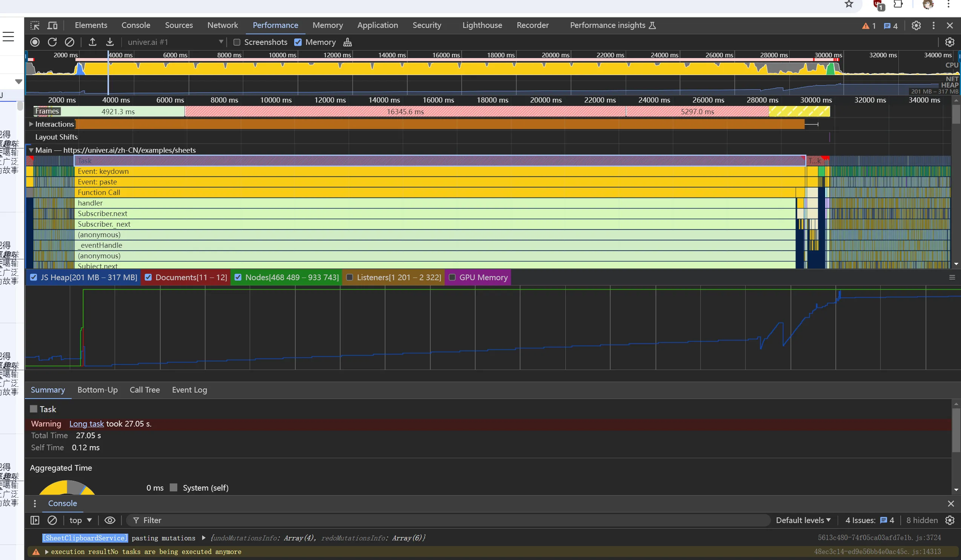The width and height of the screenshot is (961, 560).
Task: Click the record performance button
Action: click(x=35, y=42)
